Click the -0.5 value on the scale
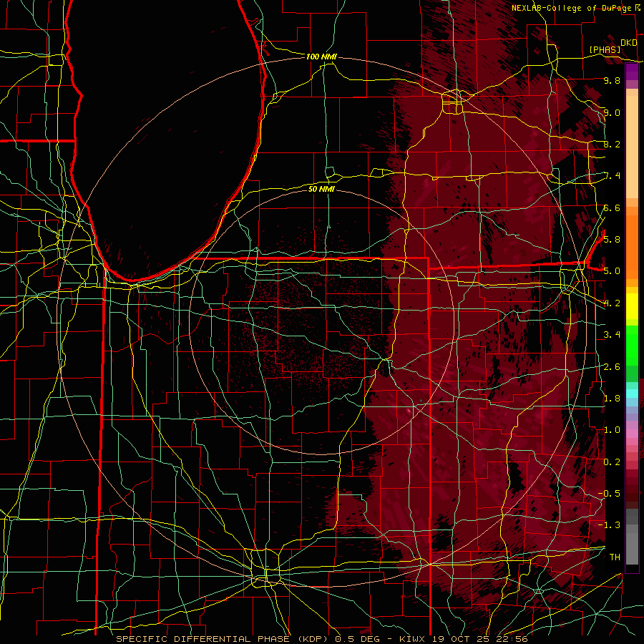Screen dimensions: 644x644 pos(609,493)
